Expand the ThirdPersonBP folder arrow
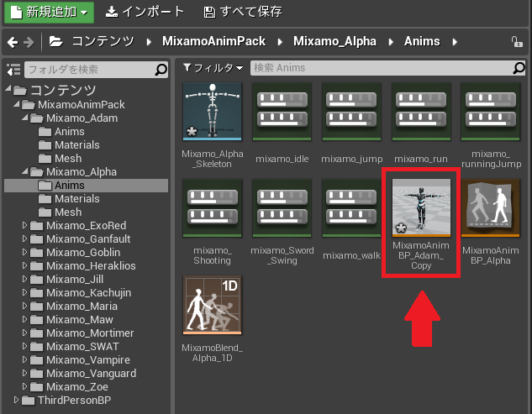 click(x=16, y=400)
